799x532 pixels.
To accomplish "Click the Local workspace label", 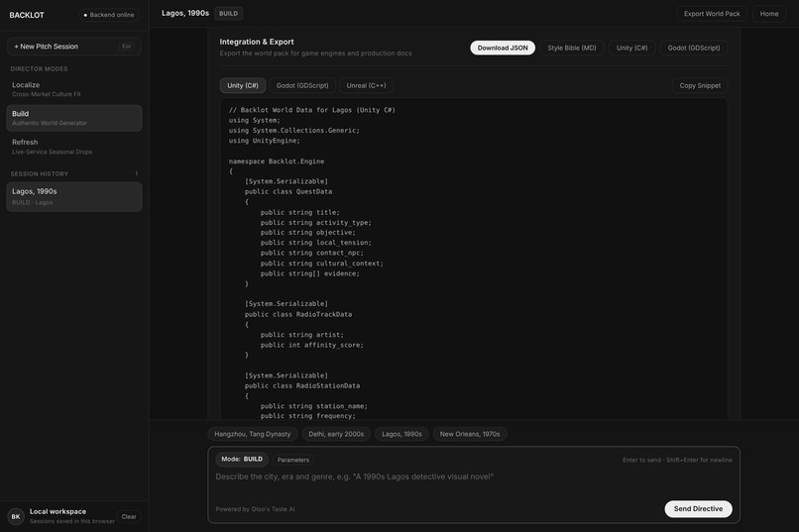I will (x=57, y=511).
